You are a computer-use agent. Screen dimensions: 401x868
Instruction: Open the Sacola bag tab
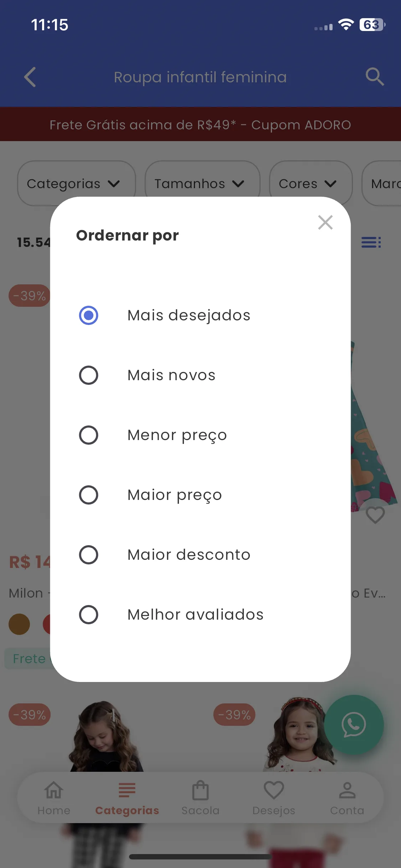[x=200, y=798]
